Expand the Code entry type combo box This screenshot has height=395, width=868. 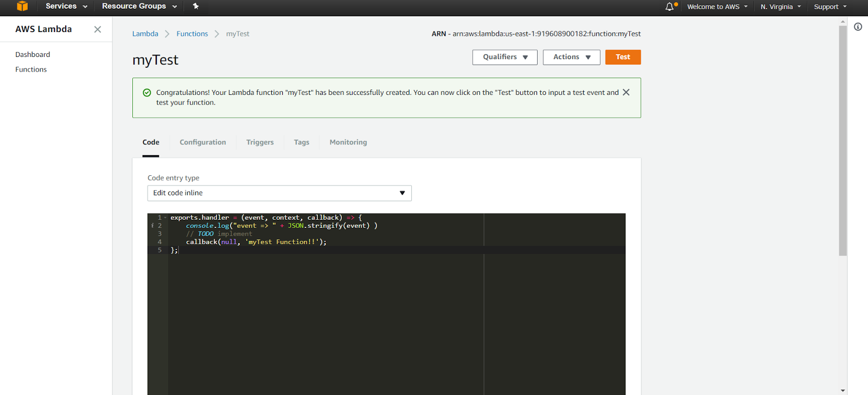pos(279,193)
